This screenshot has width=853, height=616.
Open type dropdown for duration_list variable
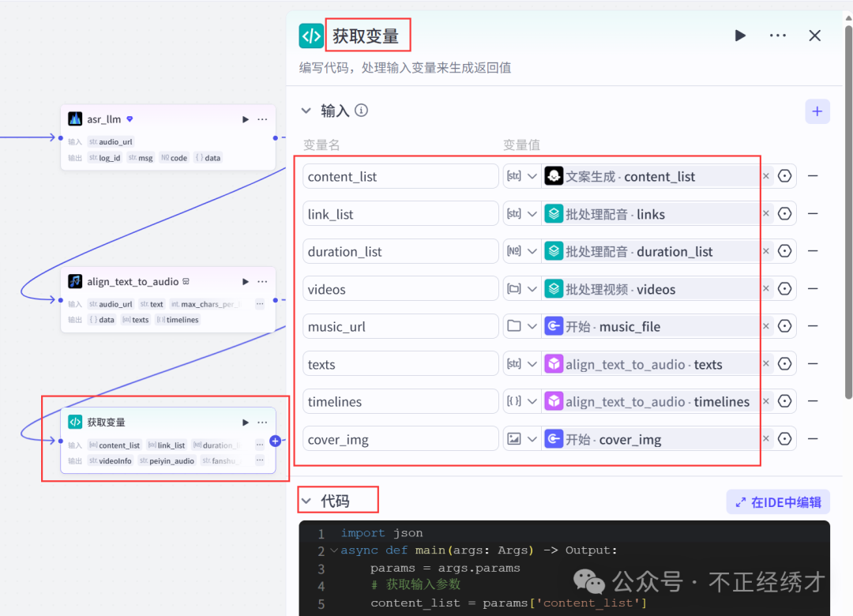521,251
